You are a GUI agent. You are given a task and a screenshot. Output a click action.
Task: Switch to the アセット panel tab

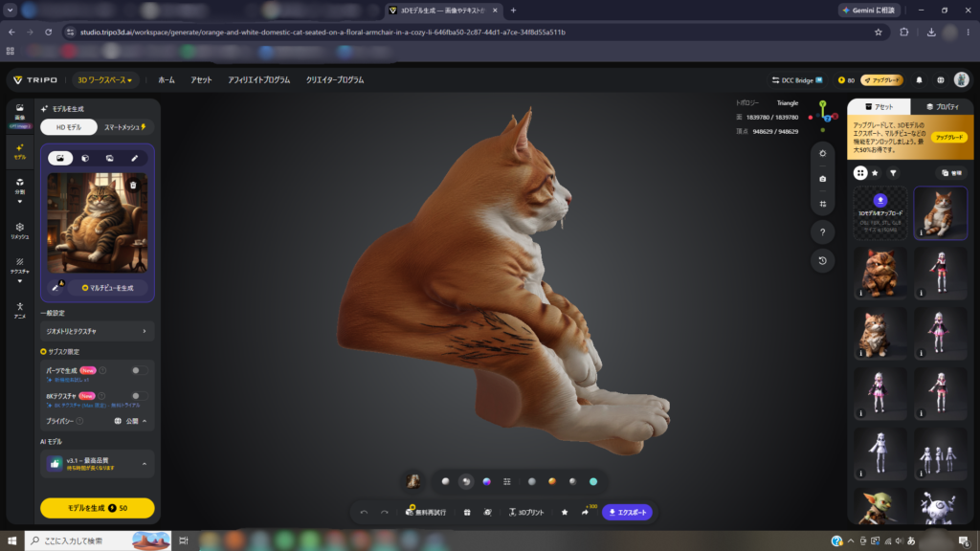pos(879,107)
